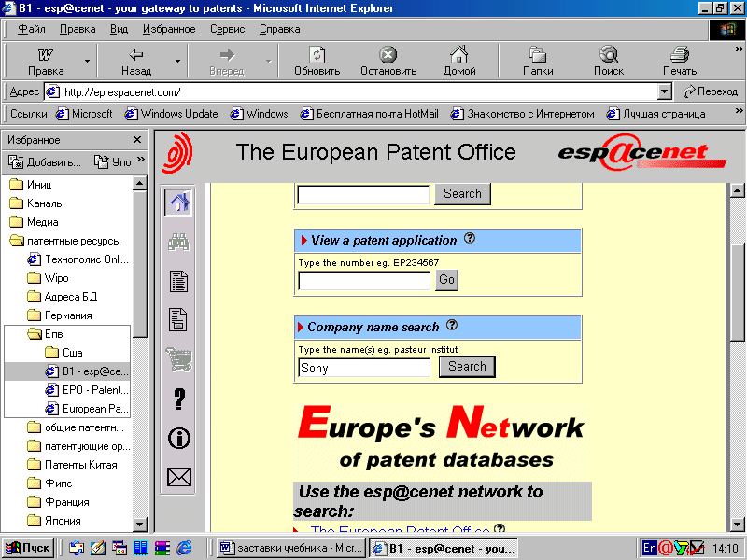This screenshot has width=747, height=560.
Task: Open the Правка menu in menu bar
Action: [78, 29]
